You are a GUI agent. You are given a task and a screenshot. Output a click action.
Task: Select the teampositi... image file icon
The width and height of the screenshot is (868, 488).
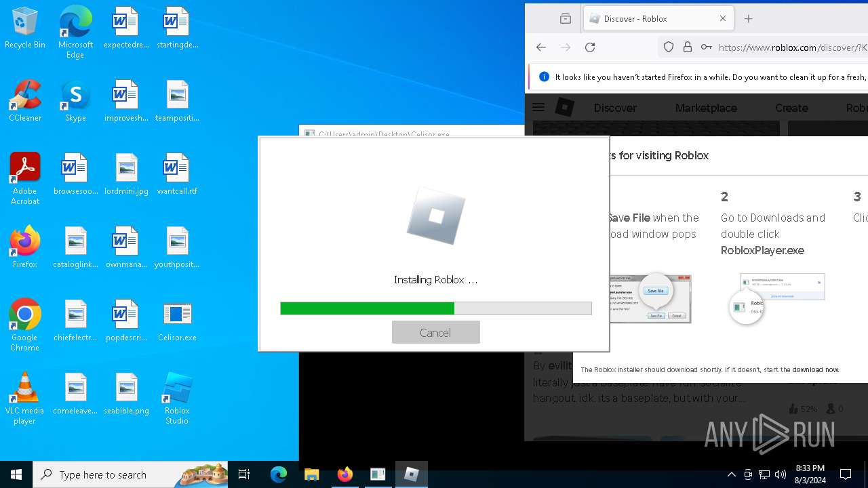pyautogui.click(x=177, y=102)
